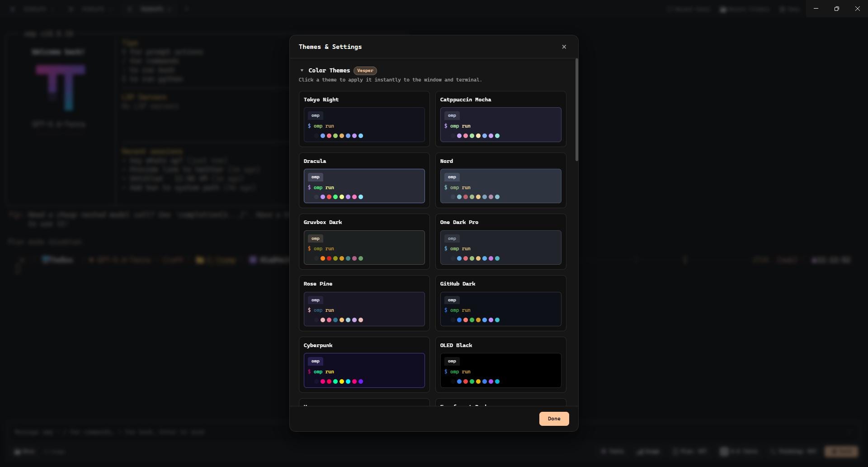Apply the OLED Black theme preview
The image size is (868, 467).
coord(500,370)
